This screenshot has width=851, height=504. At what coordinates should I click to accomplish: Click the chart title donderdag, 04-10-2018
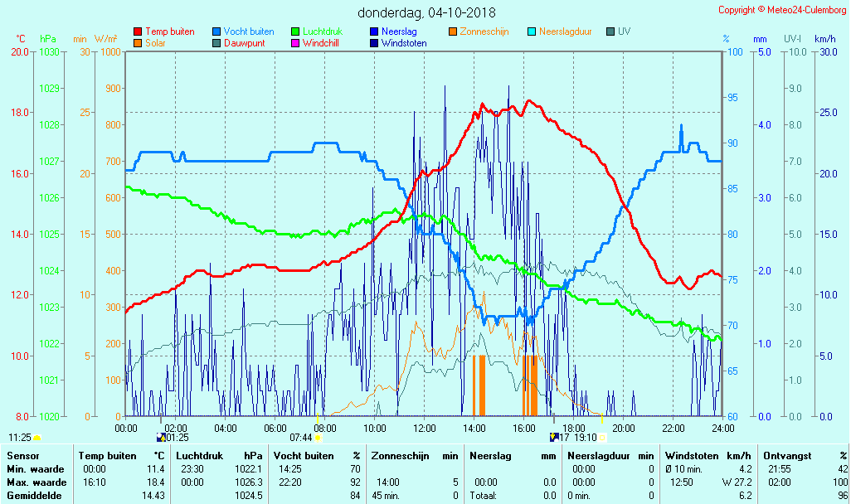pyautogui.click(x=426, y=12)
